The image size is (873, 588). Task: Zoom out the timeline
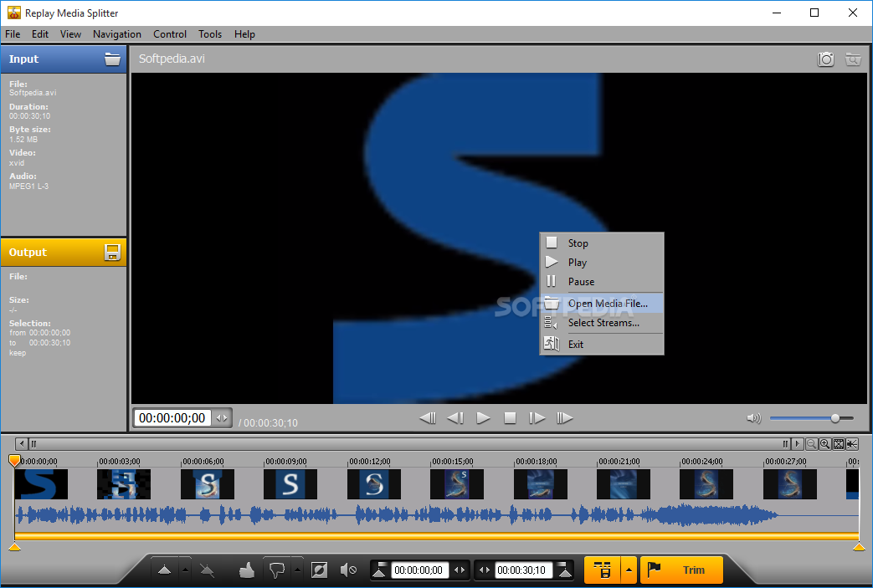(x=812, y=444)
